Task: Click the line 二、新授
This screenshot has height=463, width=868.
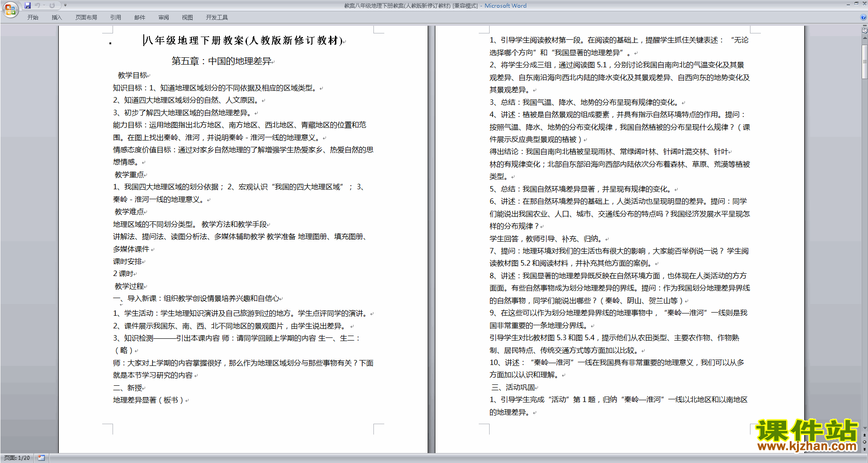Action: click(x=128, y=388)
